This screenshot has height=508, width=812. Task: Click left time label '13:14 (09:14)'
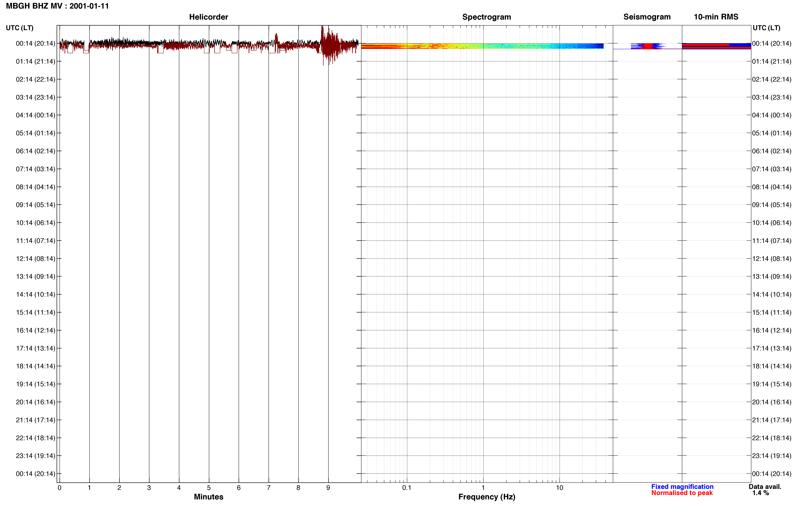point(35,277)
